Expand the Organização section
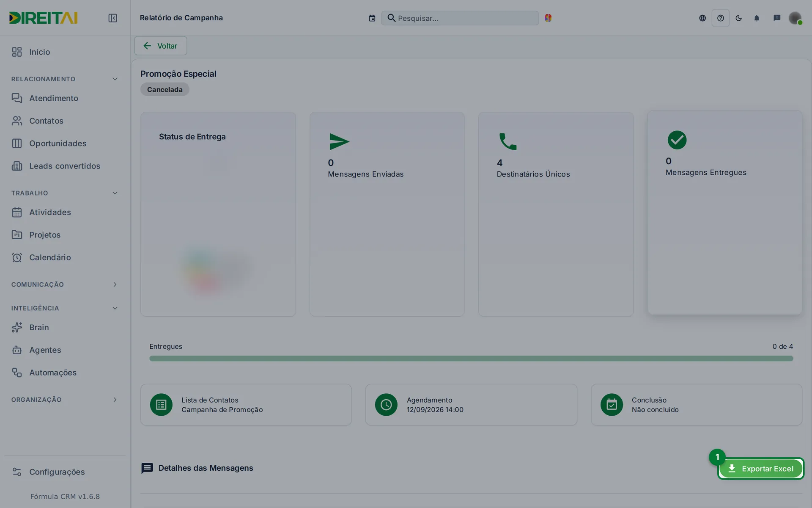Screen dimensions: 812x508 coord(65,400)
